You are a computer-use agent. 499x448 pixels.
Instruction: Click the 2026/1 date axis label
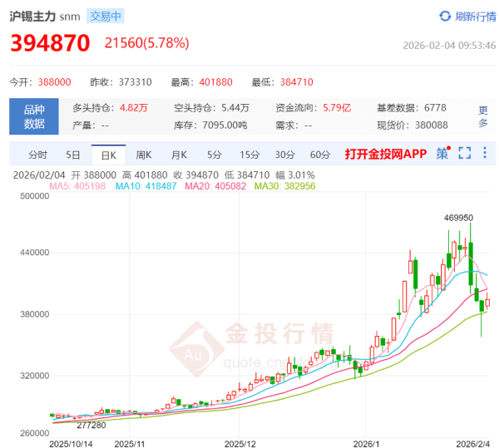[366, 444]
